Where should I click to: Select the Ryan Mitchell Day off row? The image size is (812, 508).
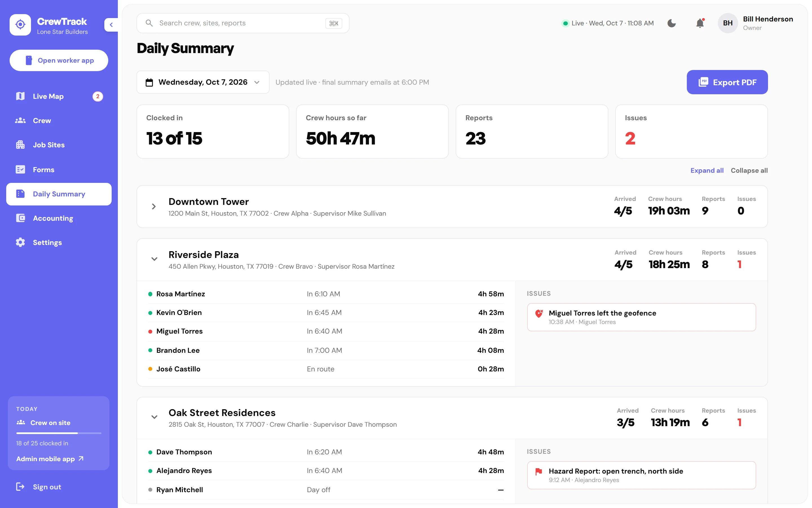click(x=326, y=490)
